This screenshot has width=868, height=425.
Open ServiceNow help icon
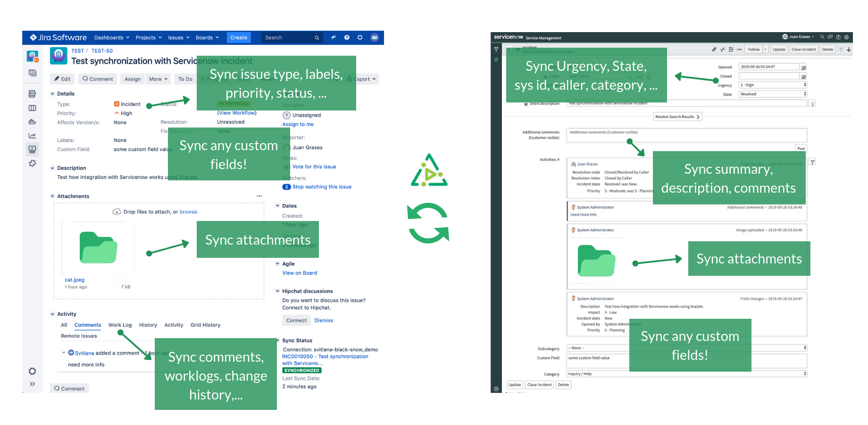click(838, 37)
